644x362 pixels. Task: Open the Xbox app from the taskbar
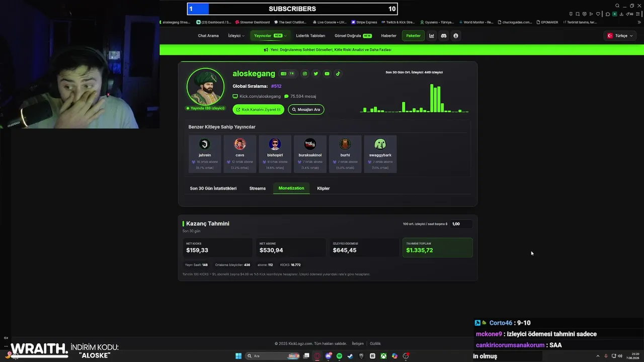click(x=383, y=356)
